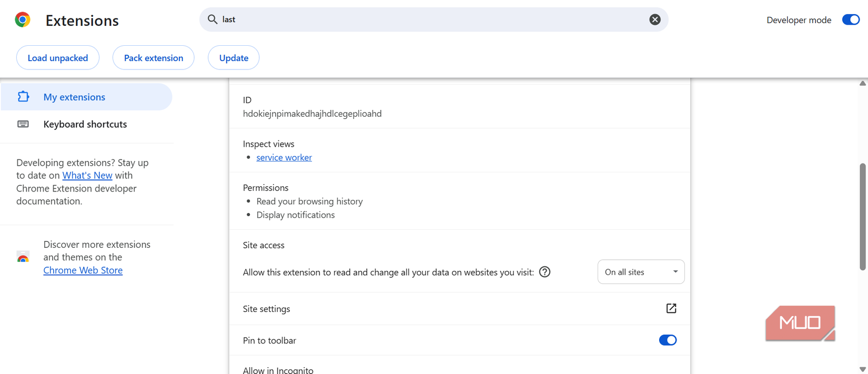The image size is (868, 374).
Task: Click the Site access heading
Action: coord(264,245)
